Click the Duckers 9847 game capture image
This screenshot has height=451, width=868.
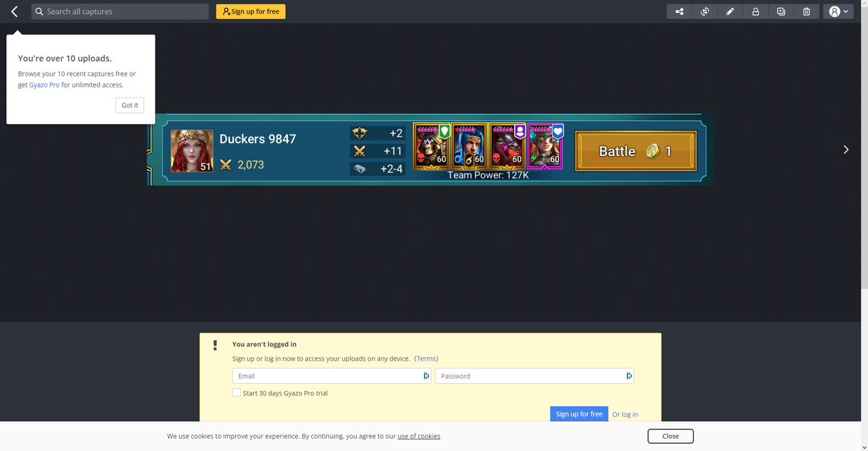pos(431,150)
